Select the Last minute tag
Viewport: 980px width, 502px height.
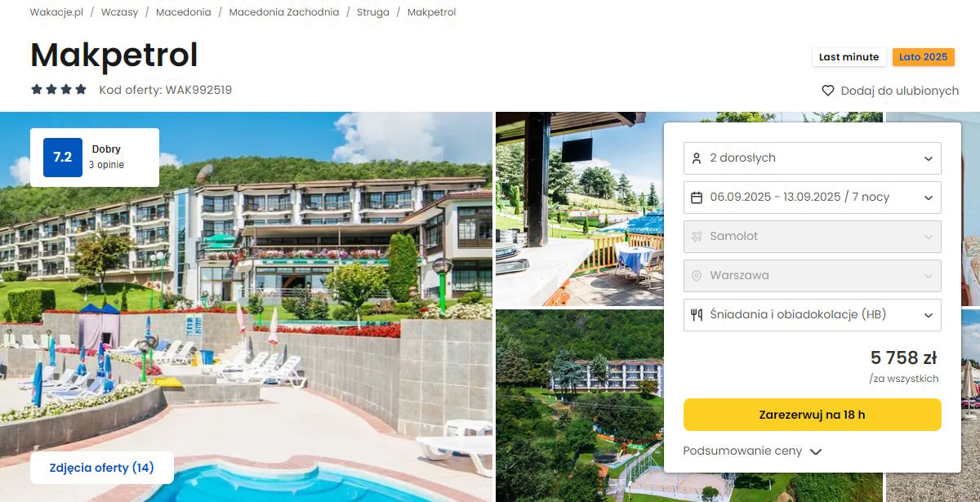pyautogui.click(x=849, y=57)
